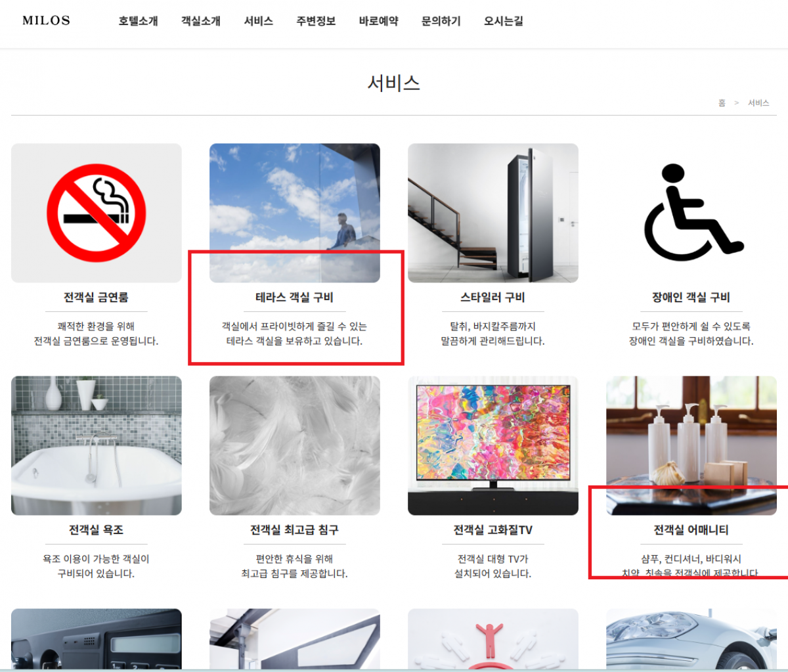Click the 스타일러 구비 heading

pyautogui.click(x=492, y=298)
